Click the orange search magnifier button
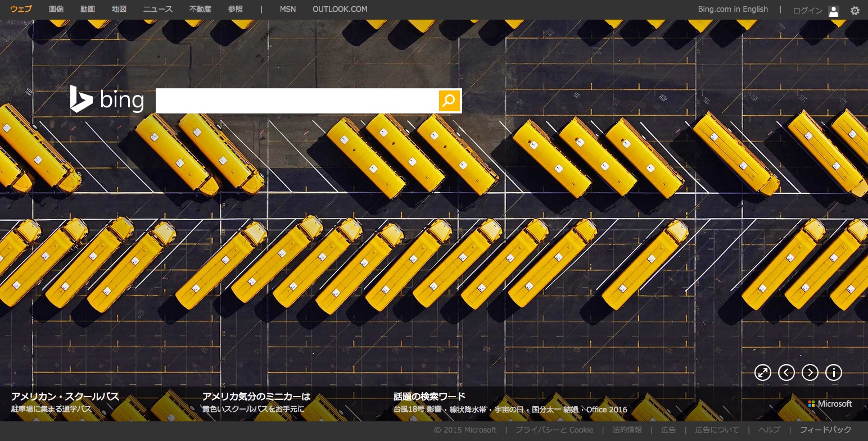This screenshot has width=868, height=441. (449, 101)
